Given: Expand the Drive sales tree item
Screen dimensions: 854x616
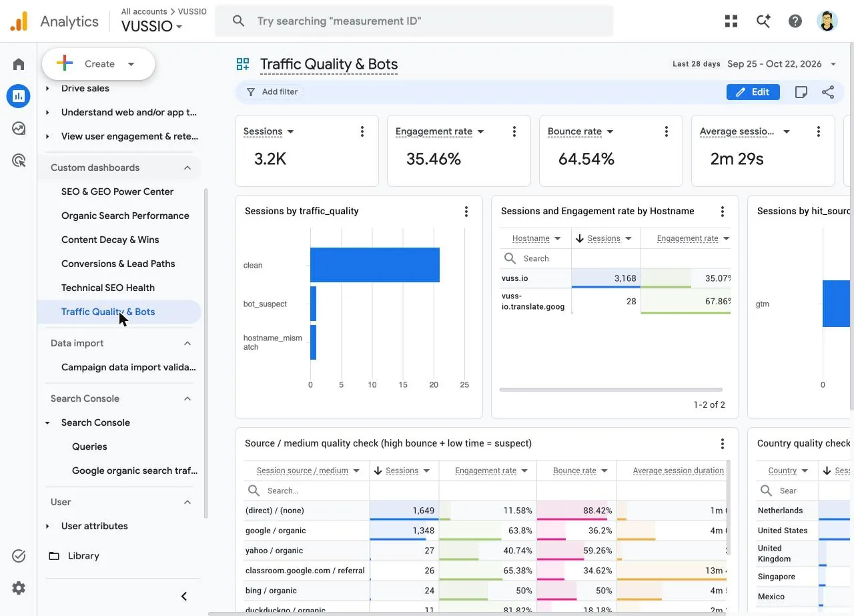Looking at the screenshot, I should (x=47, y=88).
